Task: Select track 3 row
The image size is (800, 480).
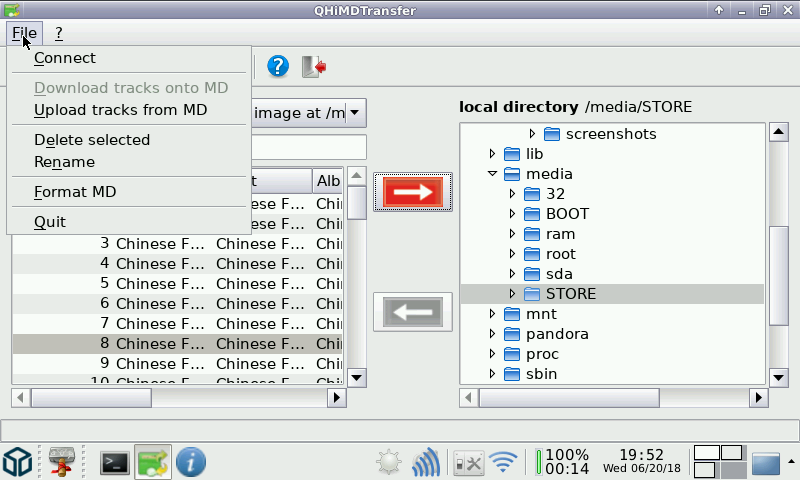Action: [x=178, y=244]
